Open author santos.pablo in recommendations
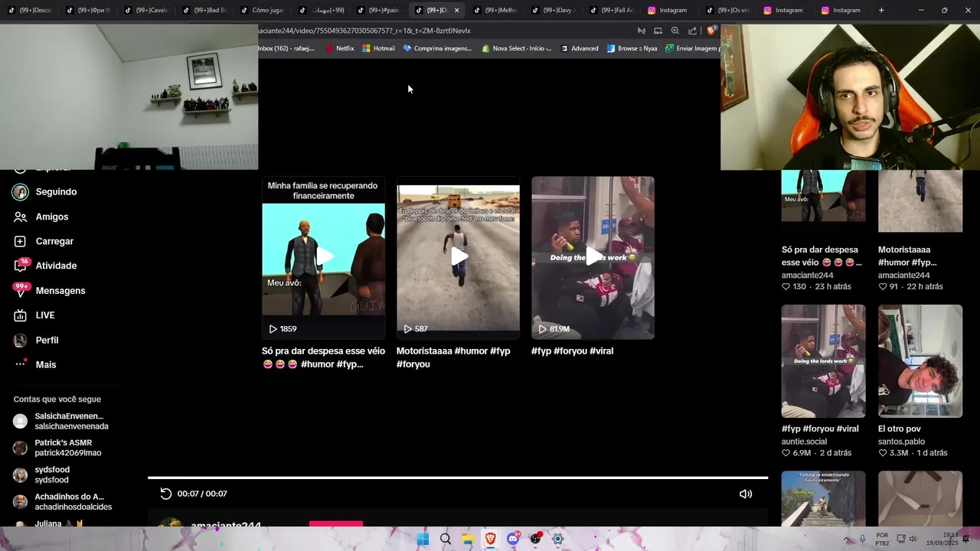This screenshot has width=980, height=551. tap(901, 442)
